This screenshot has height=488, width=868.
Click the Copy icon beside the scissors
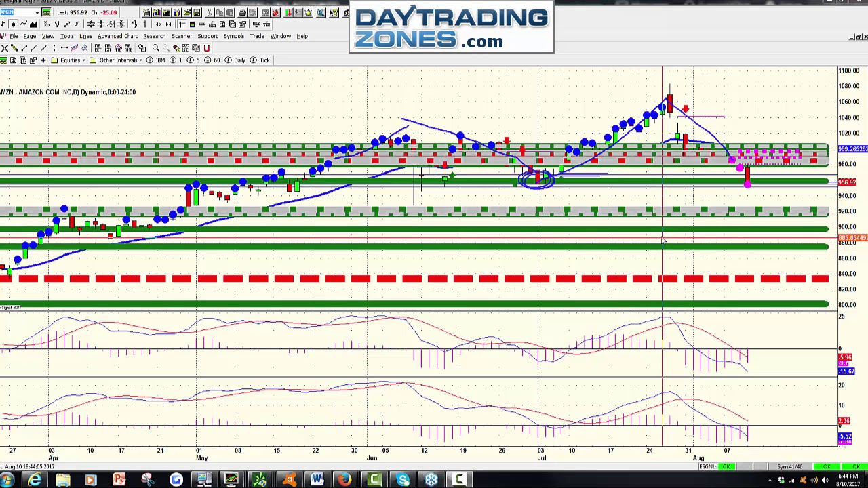[220, 12]
